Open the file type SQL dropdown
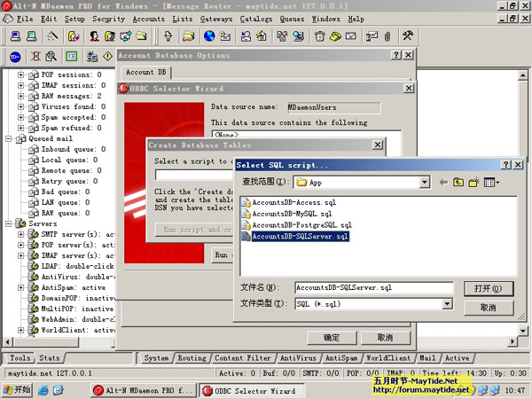Screen dimensions: 532x399 click(x=446, y=303)
